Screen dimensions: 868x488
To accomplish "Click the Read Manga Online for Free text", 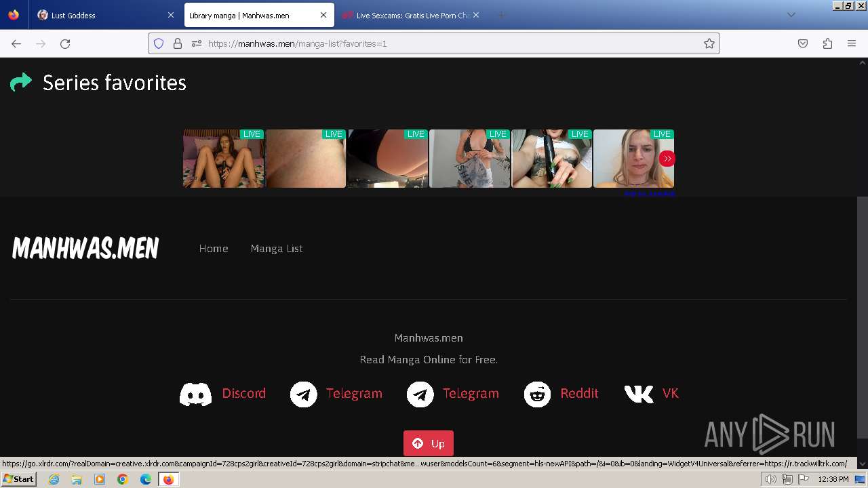I will [x=429, y=360].
